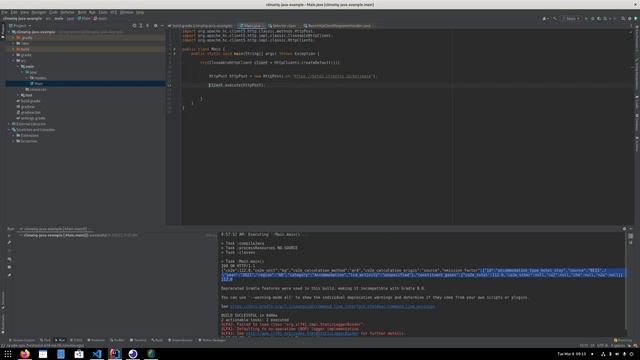The image size is (640, 360).
Task: Click the search everywhere icon
Action: (623, 19)
